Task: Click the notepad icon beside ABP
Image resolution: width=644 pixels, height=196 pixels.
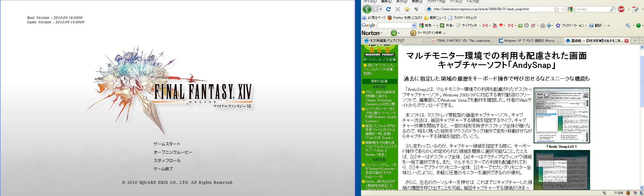Action: click(x=635, y=9)
